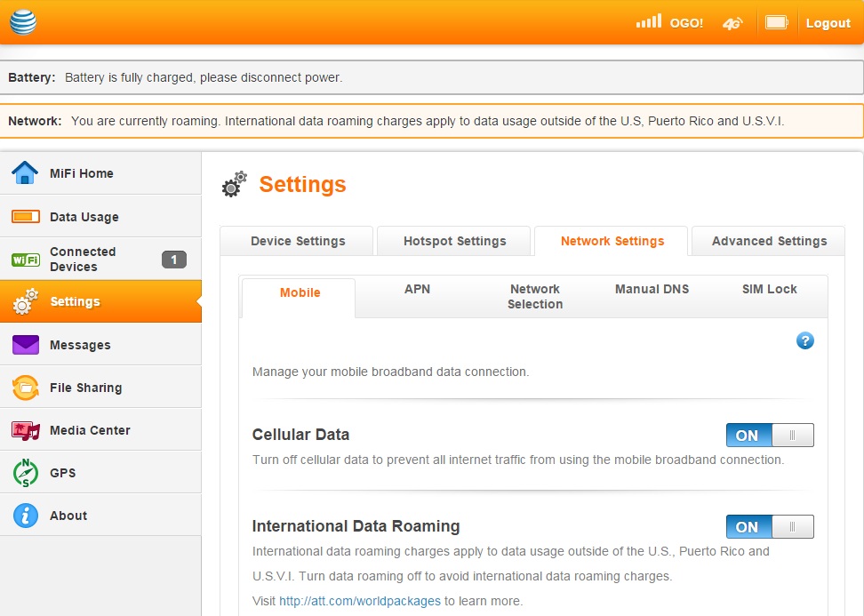
Task: Open the SIM Lock sub-tab
Action: [x=769, y=289]
